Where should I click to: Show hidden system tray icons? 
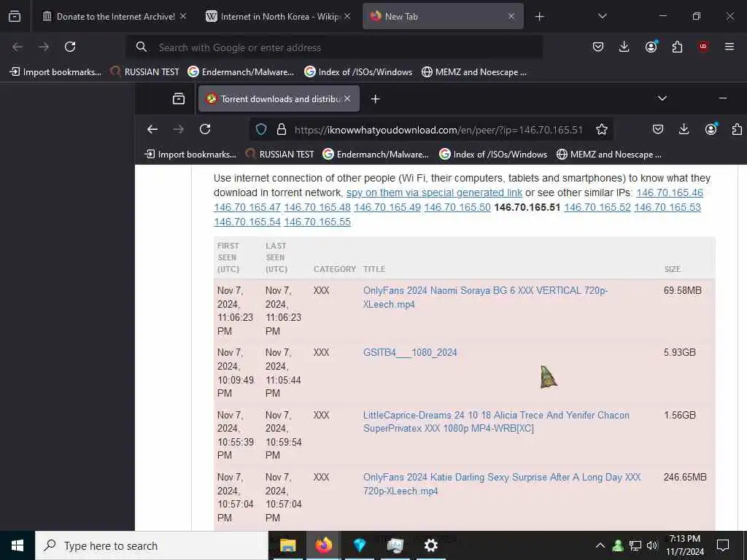[x=600, y=545]
